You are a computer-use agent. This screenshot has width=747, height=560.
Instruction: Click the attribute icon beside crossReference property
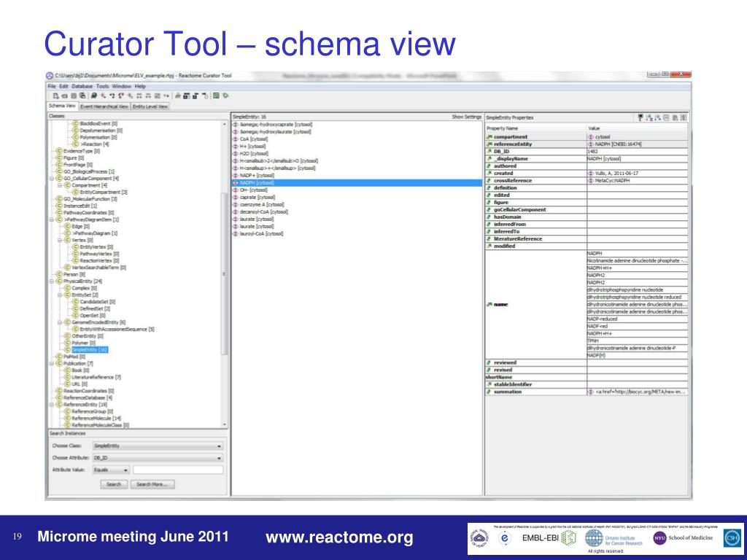point(489,181)
